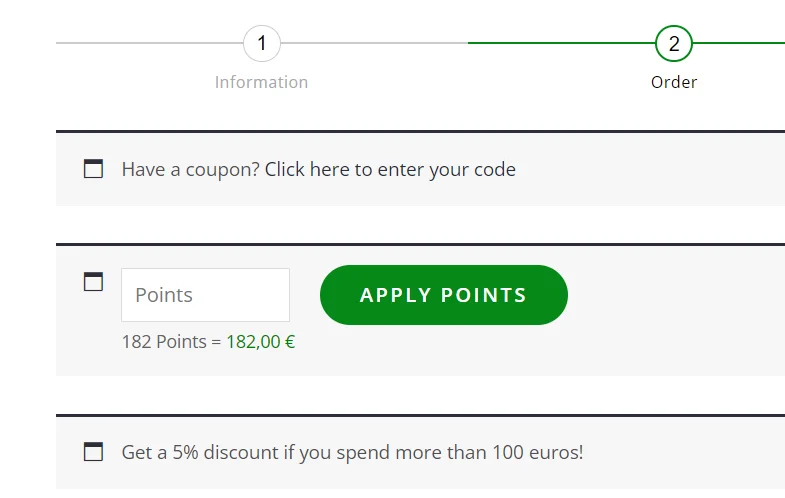Viewport: 785px width, 498px height.
Task: Click the window icon left of Points field
Action: click(93, 282)
